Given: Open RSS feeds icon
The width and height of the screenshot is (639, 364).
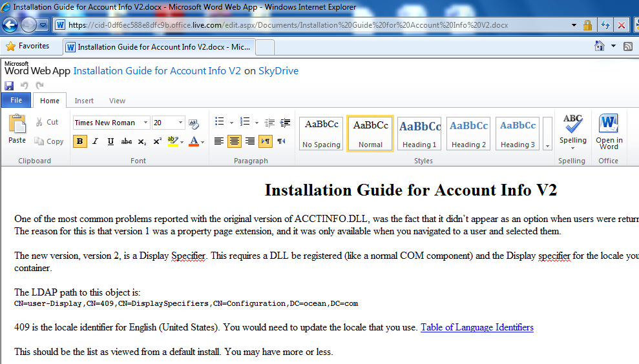Looking at the screenshot, I should [628, 46].
